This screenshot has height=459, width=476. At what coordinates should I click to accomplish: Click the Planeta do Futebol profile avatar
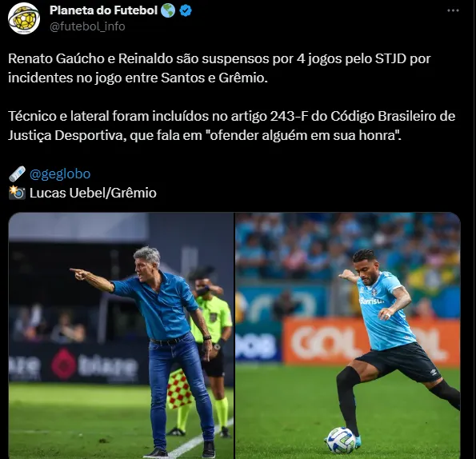(x=24, y=18)
